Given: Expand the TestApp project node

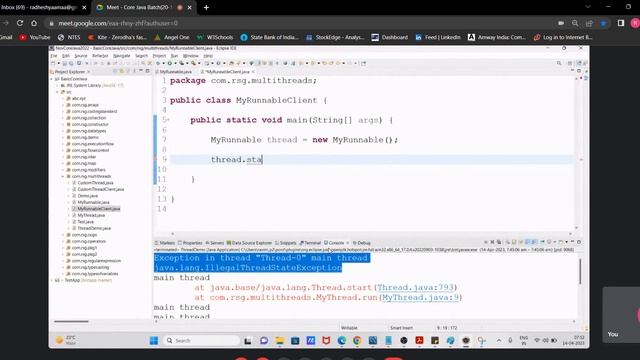Looking at the screenshot, I should pyautogui.click(x=52, y=280).
